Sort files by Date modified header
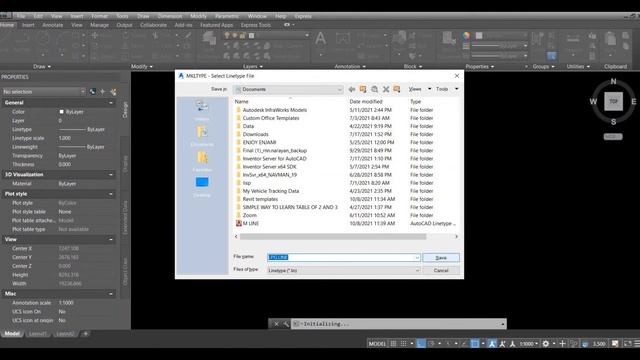This screenshot has height=360, width=640. [x=366, y=101]
